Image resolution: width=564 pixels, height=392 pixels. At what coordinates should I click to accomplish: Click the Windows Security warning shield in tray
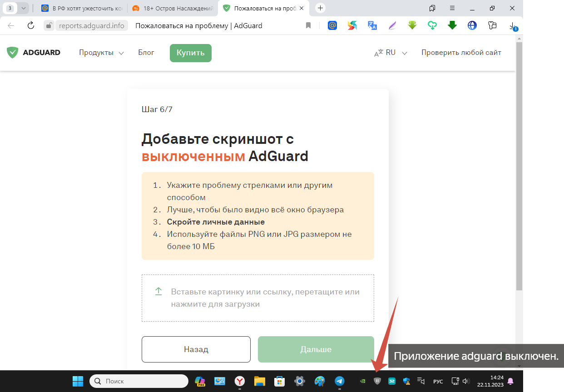coord(406,381)
